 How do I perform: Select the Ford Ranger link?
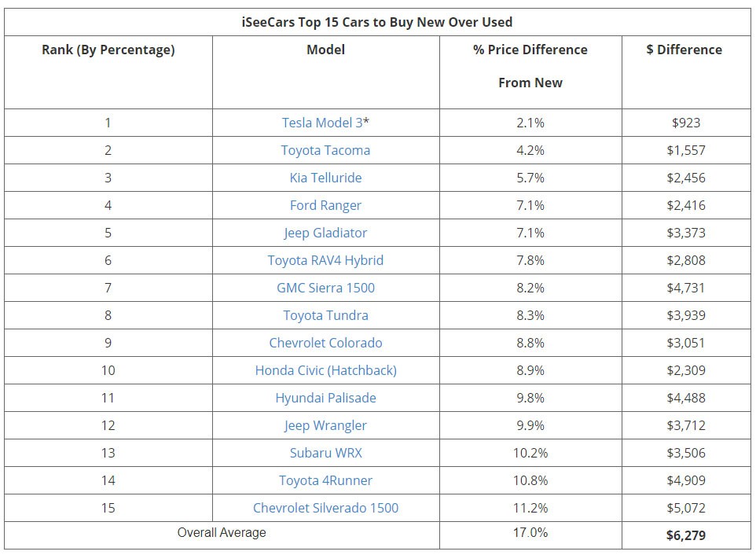[325, 205]
